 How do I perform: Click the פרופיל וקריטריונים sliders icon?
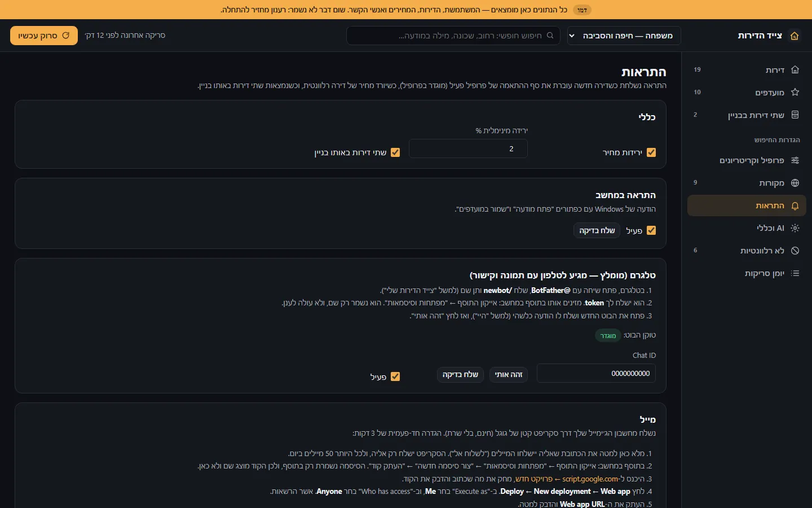[x=795, y=160]
